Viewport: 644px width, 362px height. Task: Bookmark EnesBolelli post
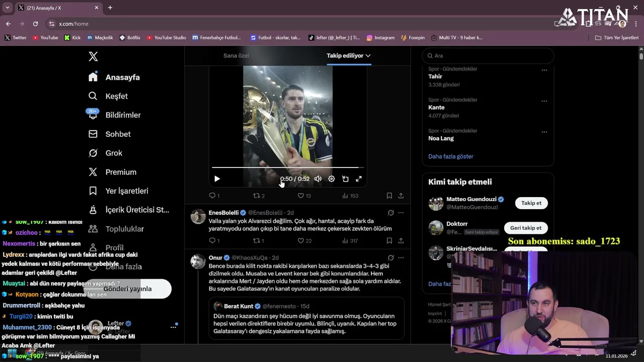pos(389,241)
